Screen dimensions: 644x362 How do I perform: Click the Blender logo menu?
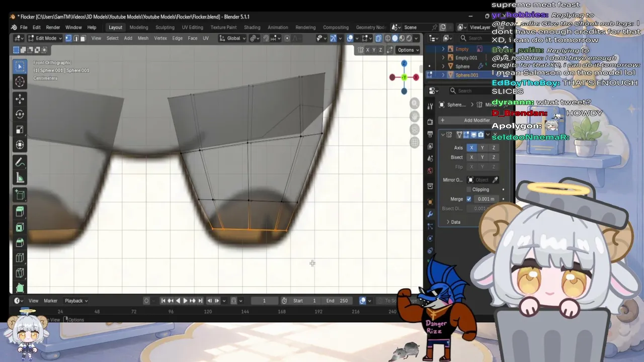click(x=14, y=27)
